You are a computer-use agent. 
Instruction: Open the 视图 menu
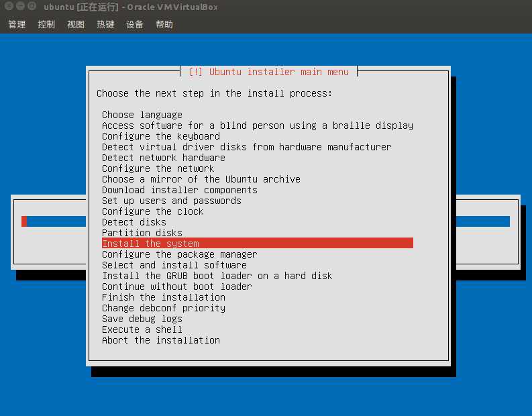[76, 24]
